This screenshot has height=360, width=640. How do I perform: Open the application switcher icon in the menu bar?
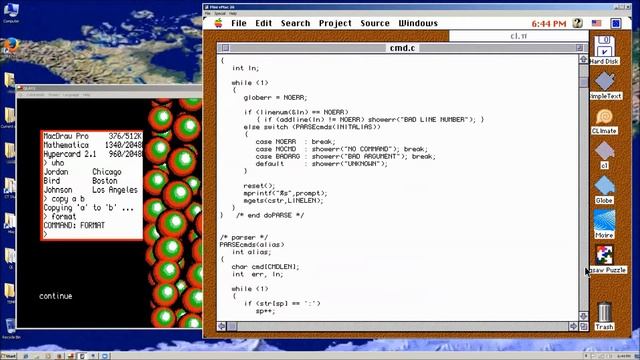pos(616,23)
